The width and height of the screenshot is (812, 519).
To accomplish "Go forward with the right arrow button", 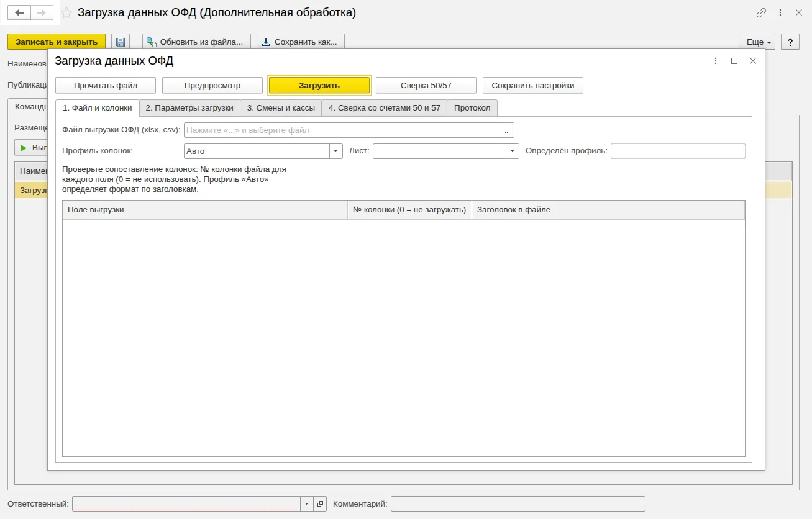I will click(x=42, y=12).
